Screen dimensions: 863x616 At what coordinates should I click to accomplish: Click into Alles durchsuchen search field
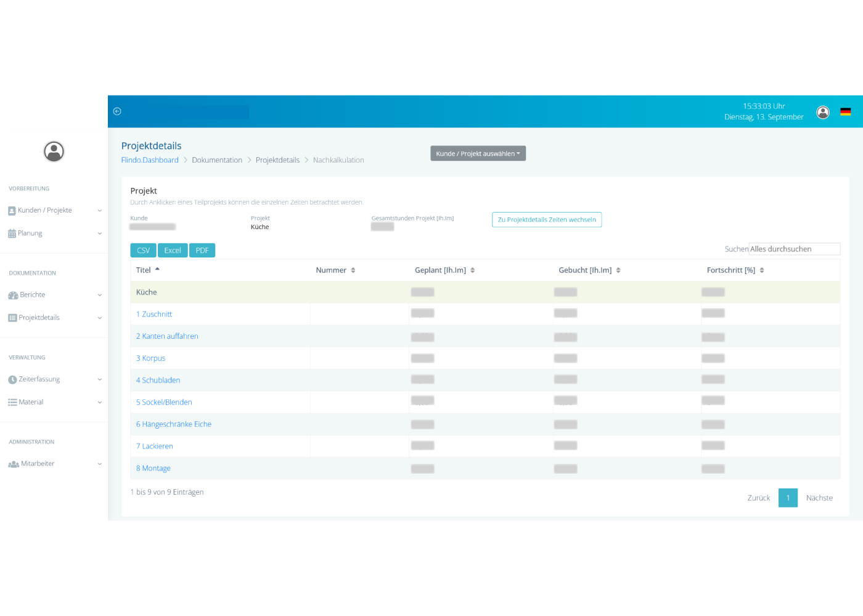795,249
